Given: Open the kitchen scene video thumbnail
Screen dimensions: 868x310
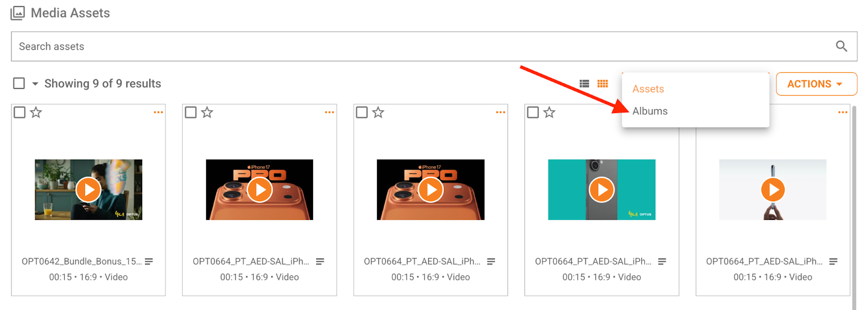Looking at the screenshot, I should click(88, 189).
